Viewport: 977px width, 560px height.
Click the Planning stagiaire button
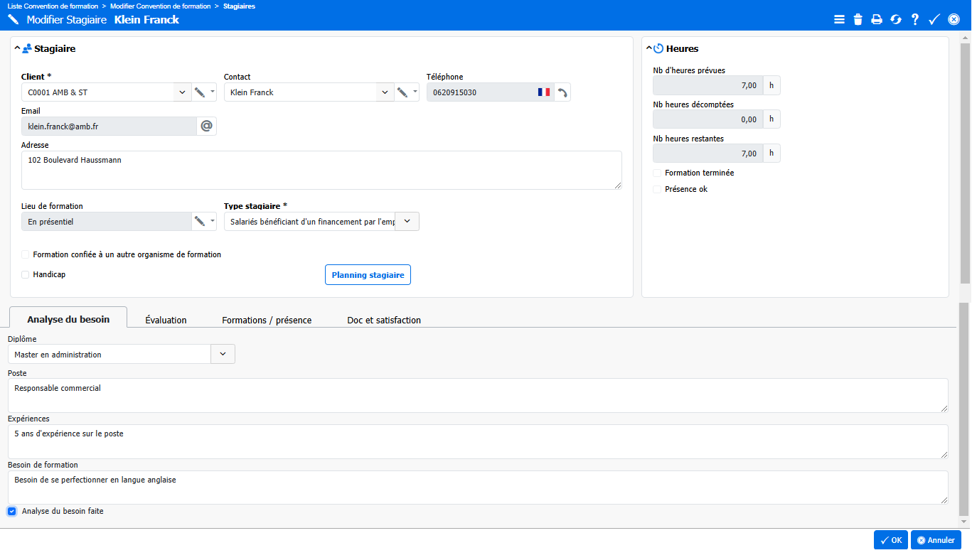pos(368,275)
